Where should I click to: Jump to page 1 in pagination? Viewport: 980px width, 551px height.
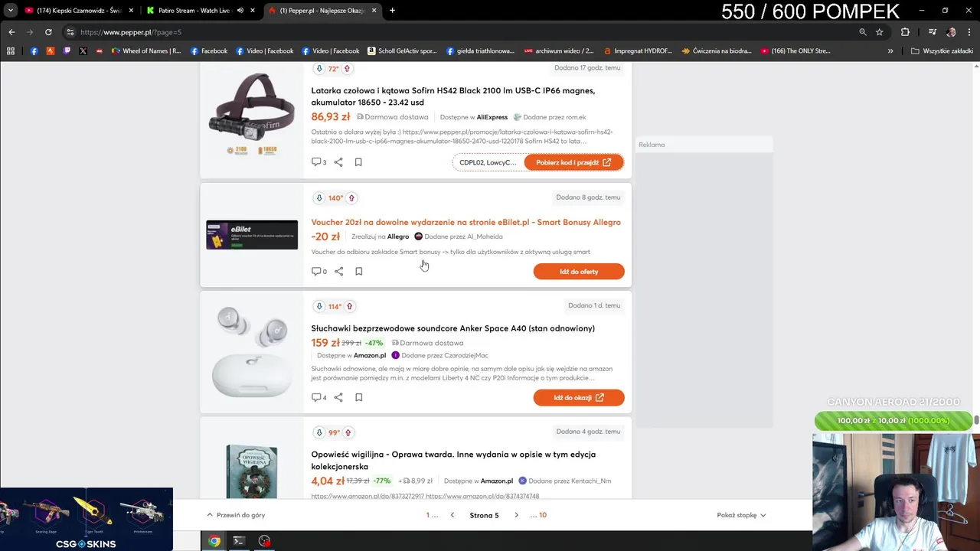pyautogui.click(x=428, y=515)
